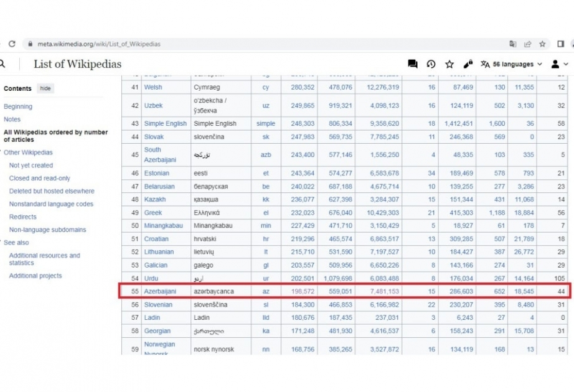The image size is (574, 392).
Task: Click Simple English users value 1,412,451
Action: pyautogui.click(x=459, y=123)
